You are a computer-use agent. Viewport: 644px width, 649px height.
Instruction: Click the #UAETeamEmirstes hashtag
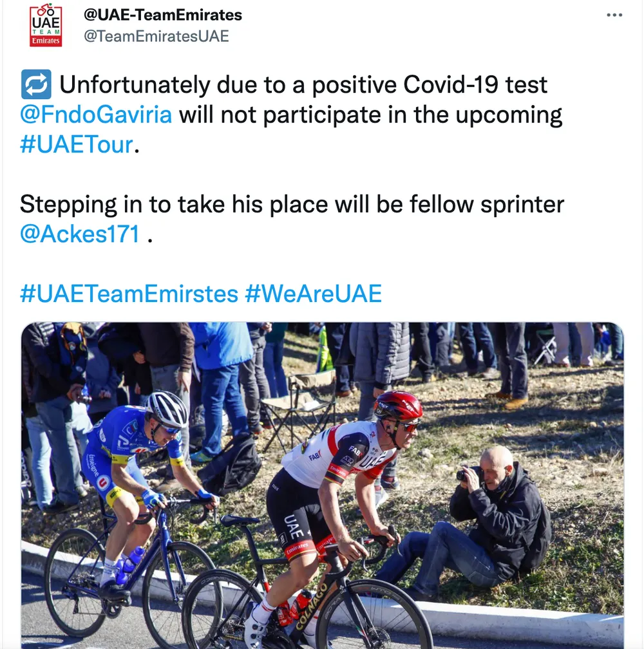(129, 294)
